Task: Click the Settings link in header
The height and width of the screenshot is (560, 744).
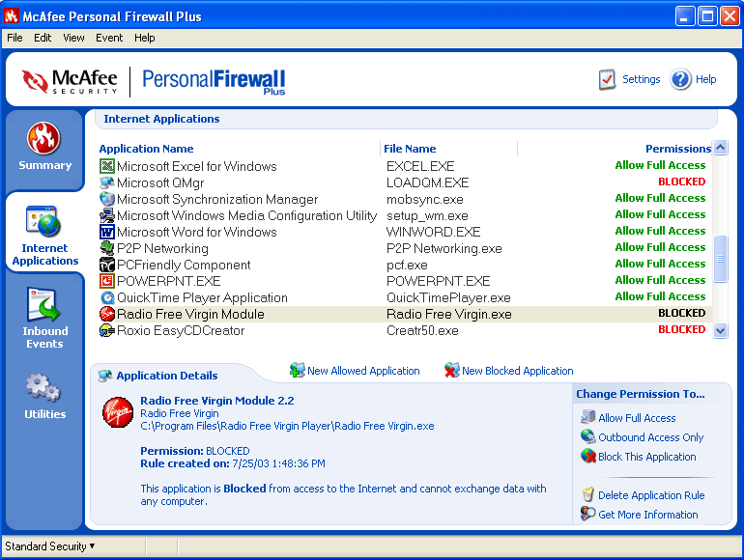Action: (x=641, y=79)
